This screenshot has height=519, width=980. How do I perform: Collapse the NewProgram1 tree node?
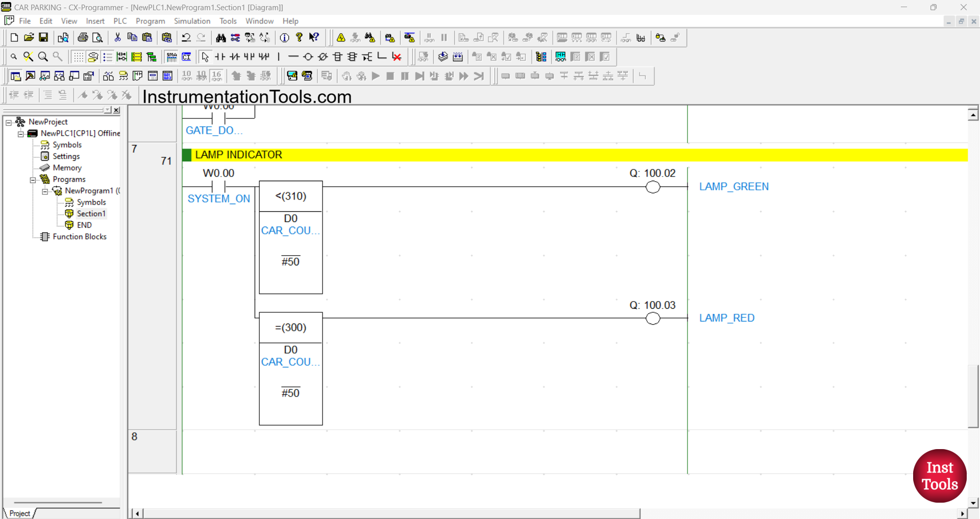click(x=45, y=191)
